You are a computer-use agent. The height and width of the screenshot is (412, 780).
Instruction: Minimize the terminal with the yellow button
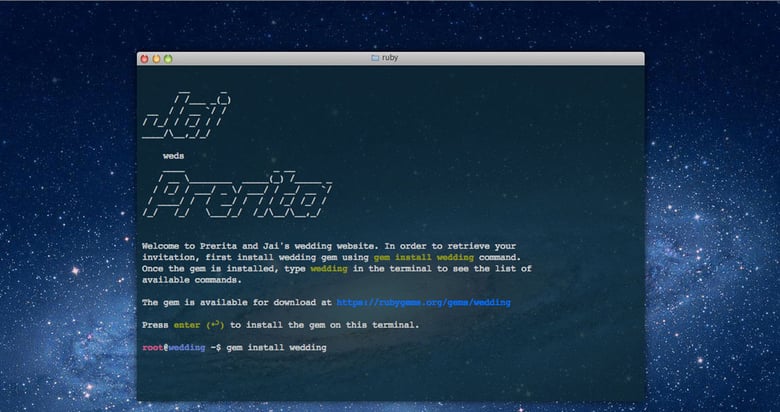click(x=156, y=59)
